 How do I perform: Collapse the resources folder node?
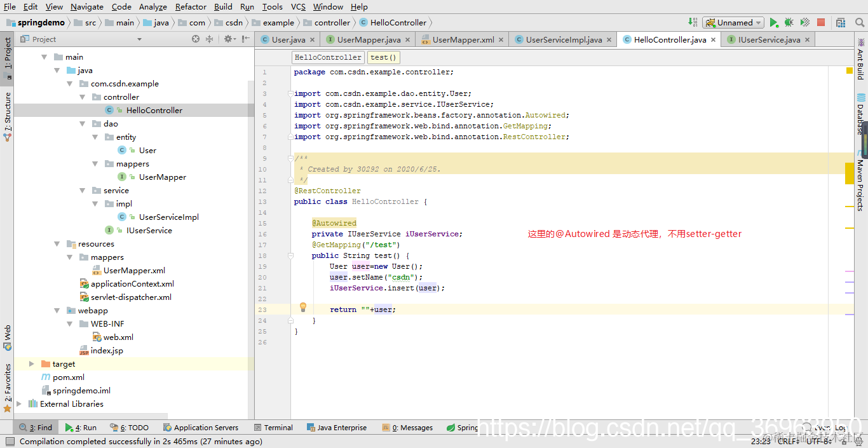[57, 243]
